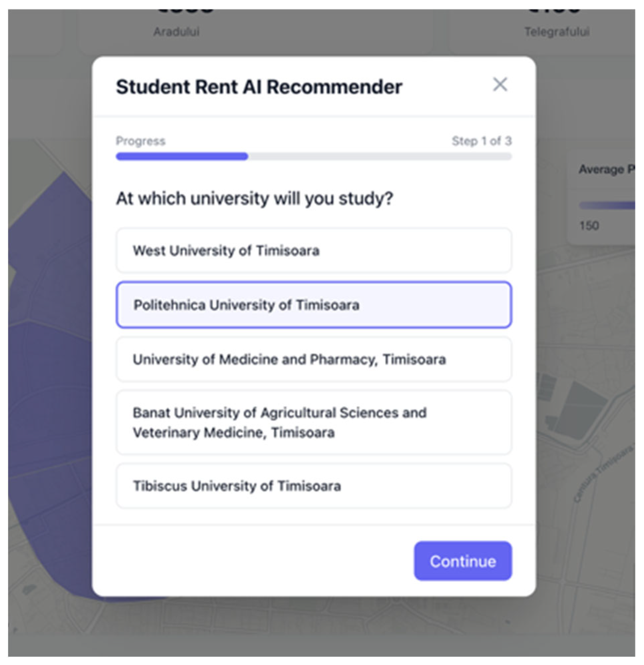Click the Progress label
This screenshot has width=644, height=665.
point(141,141)
